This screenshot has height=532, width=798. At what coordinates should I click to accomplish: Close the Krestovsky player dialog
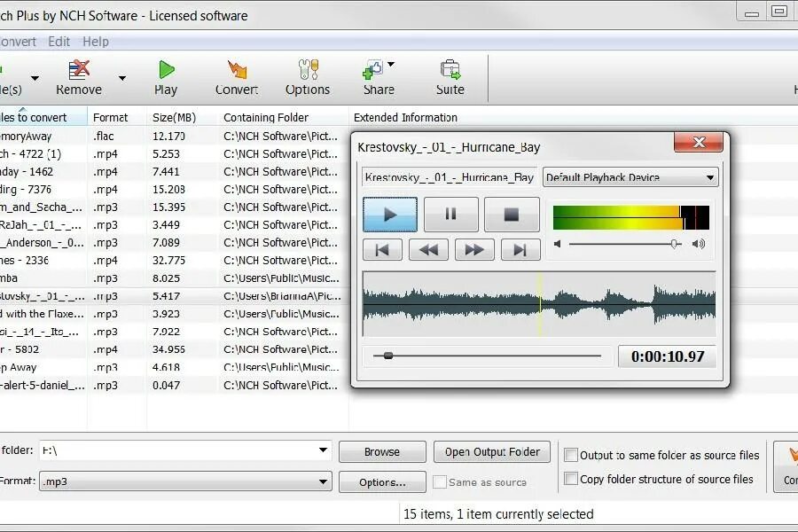[x=699, y=142]
